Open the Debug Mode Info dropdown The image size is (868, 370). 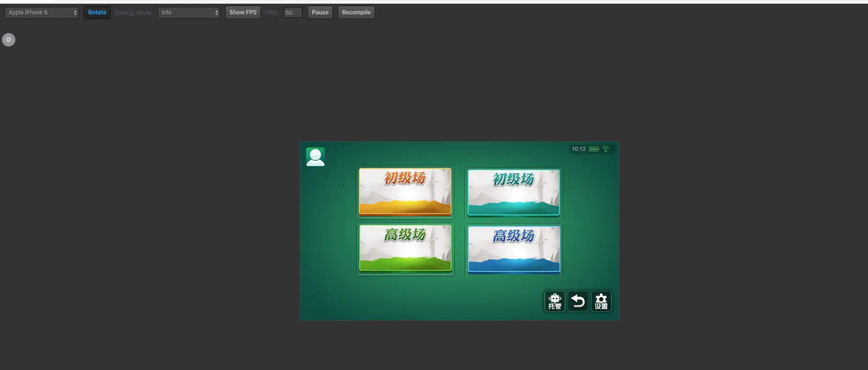click(189, 12)
